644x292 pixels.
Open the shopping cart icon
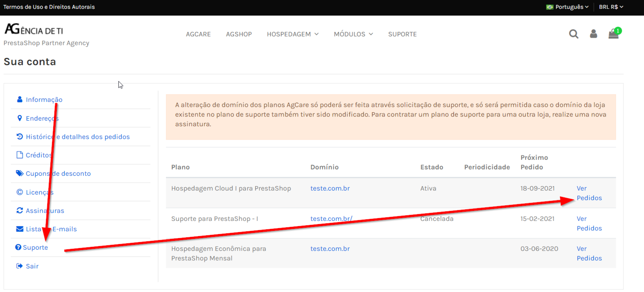[613, 34]
